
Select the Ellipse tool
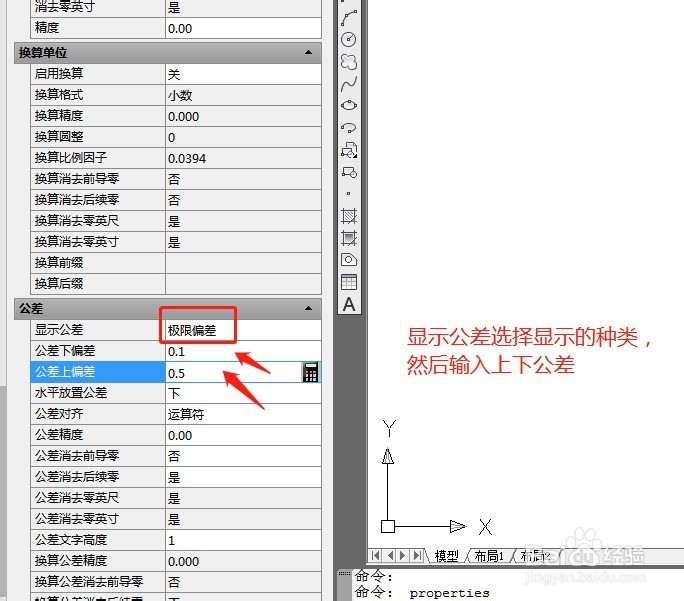(x=349, y=106)
